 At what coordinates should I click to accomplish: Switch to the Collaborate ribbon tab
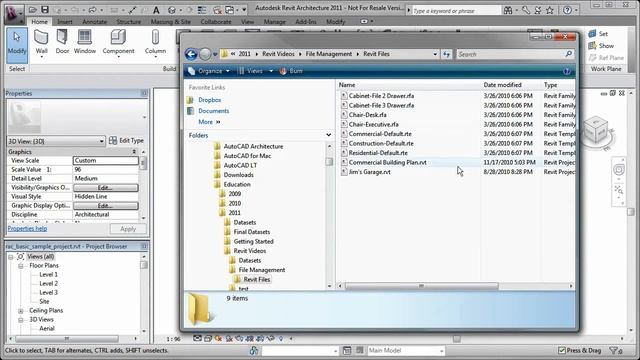click(216, 22)
